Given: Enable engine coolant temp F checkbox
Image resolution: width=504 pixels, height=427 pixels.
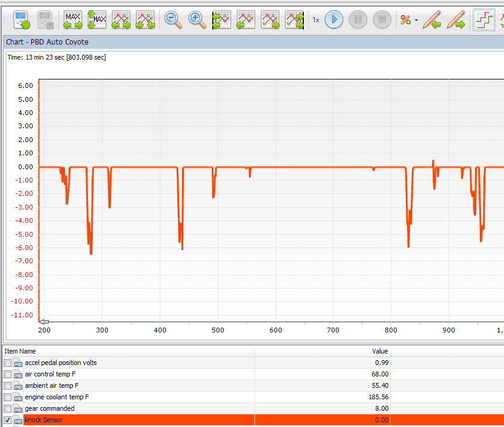Looking at the screenshot, I should pos(8,397).
